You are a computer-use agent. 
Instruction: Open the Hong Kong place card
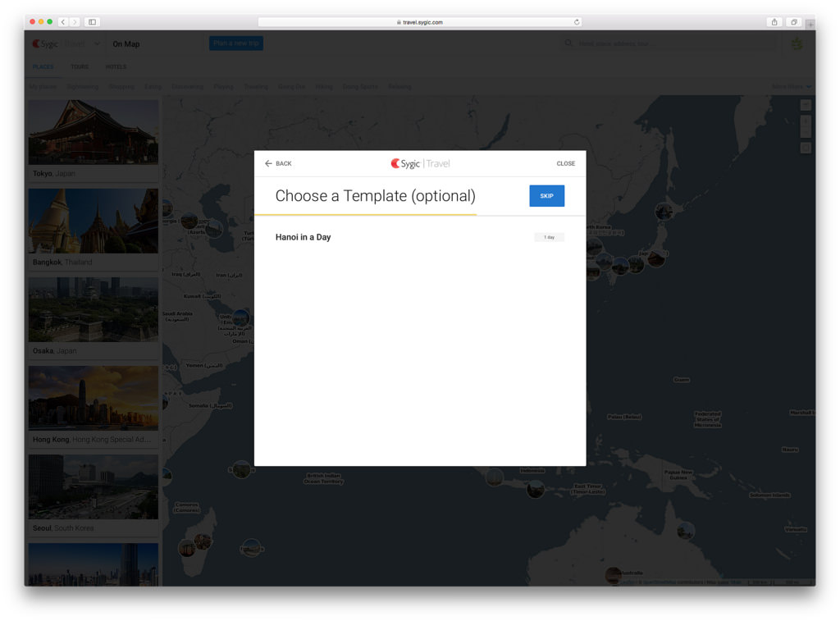click(94, 406)
